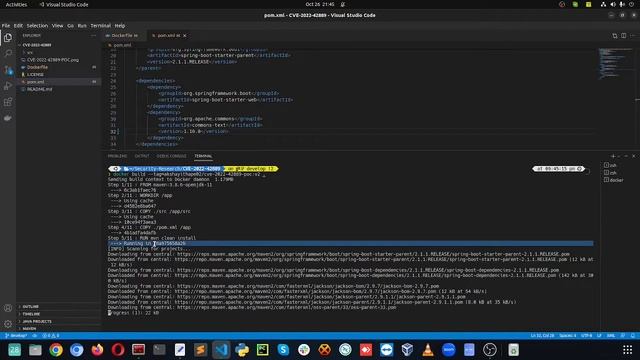Screen dimensions: 640x360
Task: Open new terminal launch profile dropdown
Action: (x=619, y=156)
